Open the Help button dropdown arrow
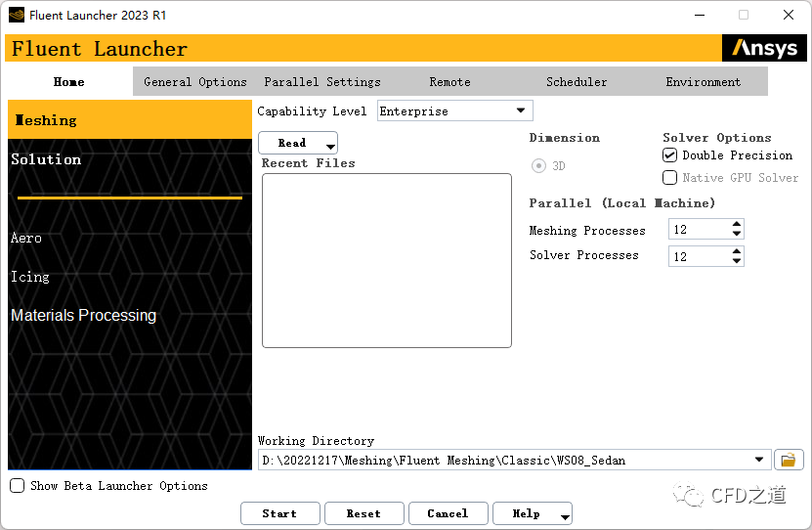Viewport: 812px width, 530px height. coord(565,516)
